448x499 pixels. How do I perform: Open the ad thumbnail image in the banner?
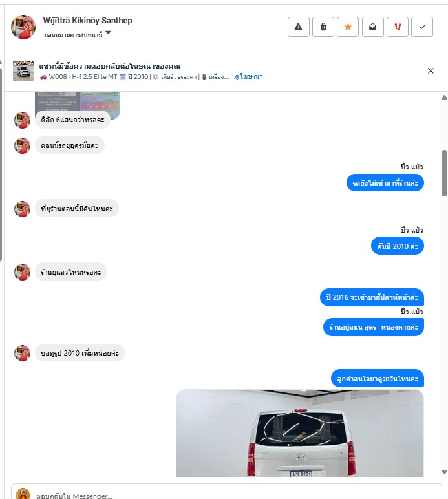[x=23, y=71]
